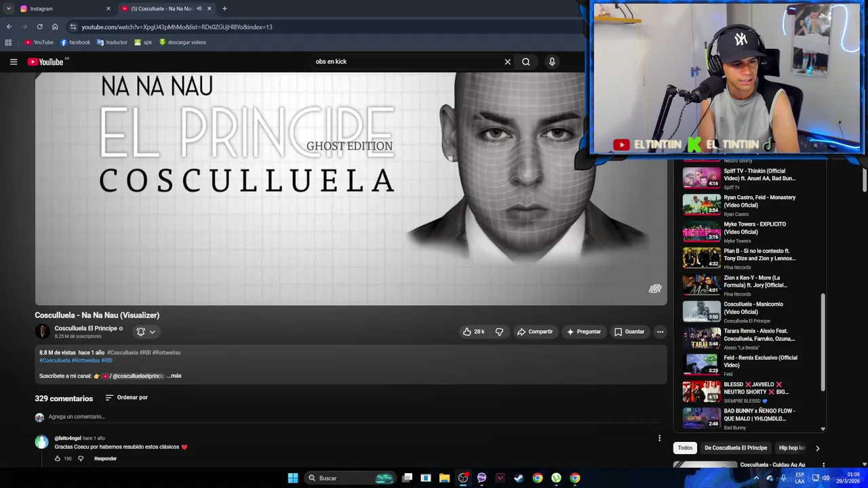Click the youtube.com address bar URL

pos(177,27)
